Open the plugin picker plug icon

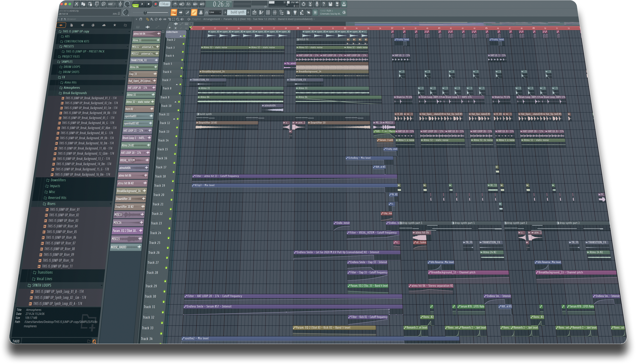click(295, 12)
